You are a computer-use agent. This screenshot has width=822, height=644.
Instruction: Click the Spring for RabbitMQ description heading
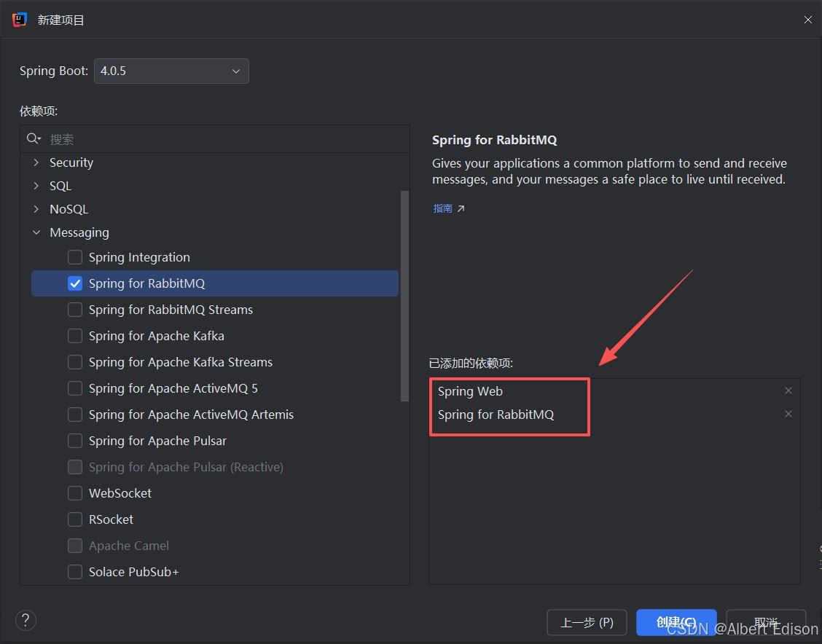494,140
